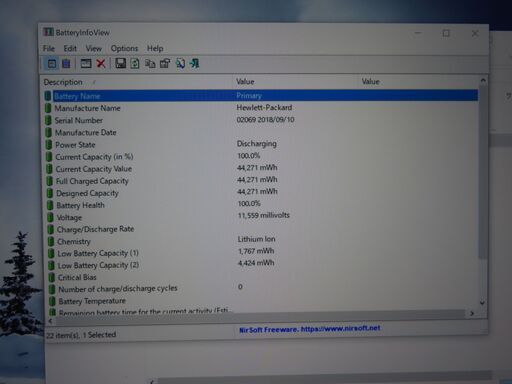Screen dimensions: 512x384
Task: Open the NirSoft Freeware website link
Action: click(x=310, y=329)
